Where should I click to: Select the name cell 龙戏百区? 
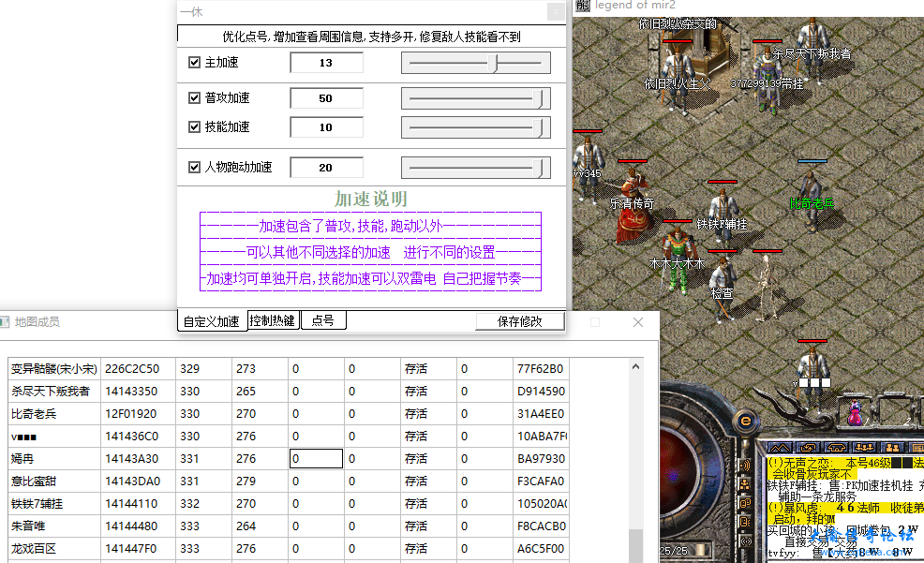[x=54, y=548]
